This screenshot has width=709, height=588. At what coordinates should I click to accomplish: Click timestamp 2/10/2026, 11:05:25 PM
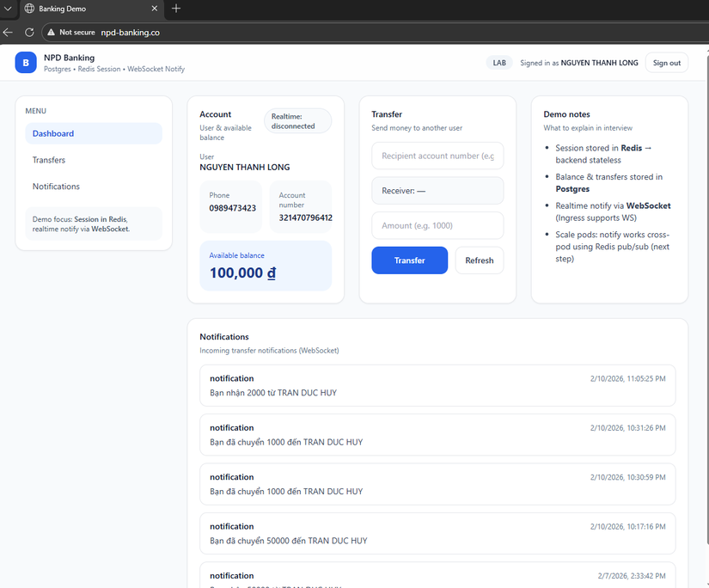[627, 378]
